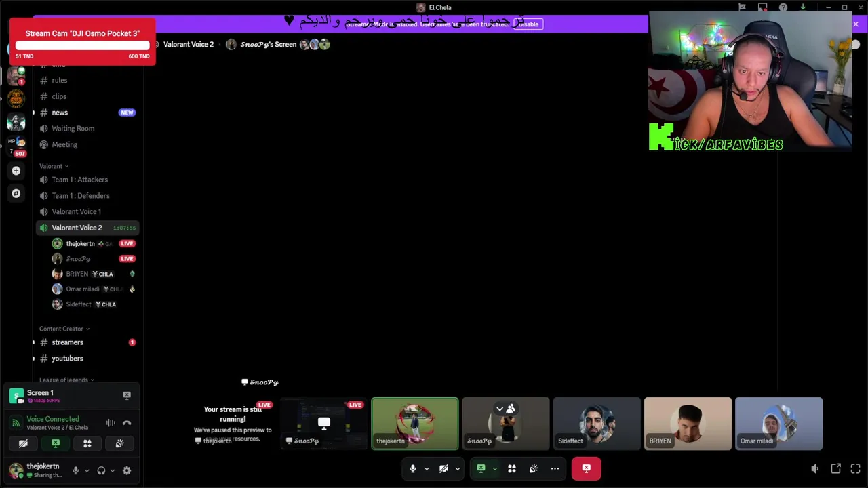Disconnect from voice with phone icon
The width and height of the screenshot is (868, 488).
coord(127,423)
